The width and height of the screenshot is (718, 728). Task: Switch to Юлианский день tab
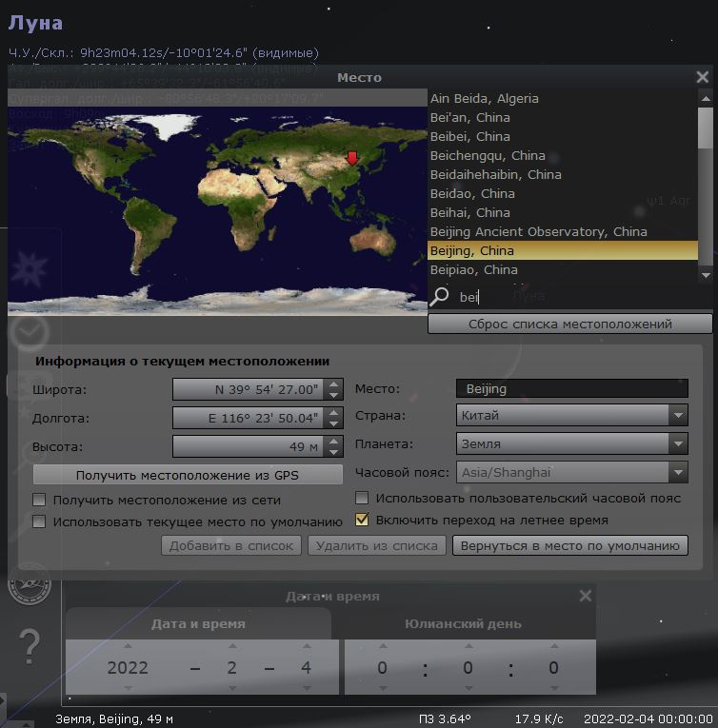[463, 623]
